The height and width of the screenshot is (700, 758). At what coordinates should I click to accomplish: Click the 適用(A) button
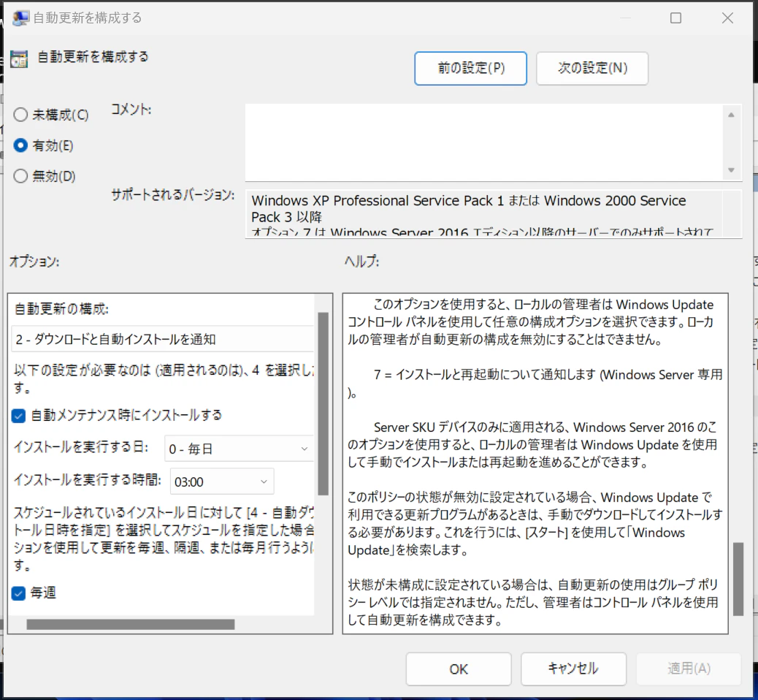click(x=689, y=669)
